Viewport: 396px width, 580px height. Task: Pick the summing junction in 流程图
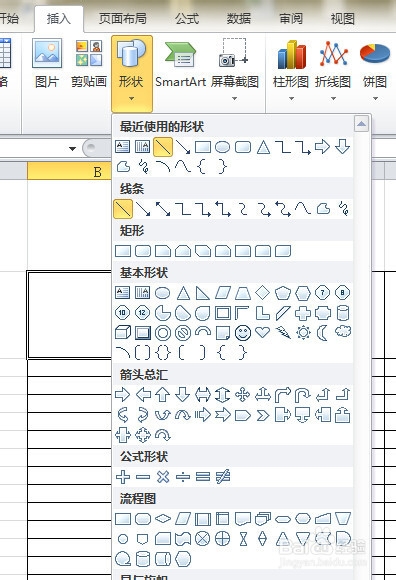[203, 539]
